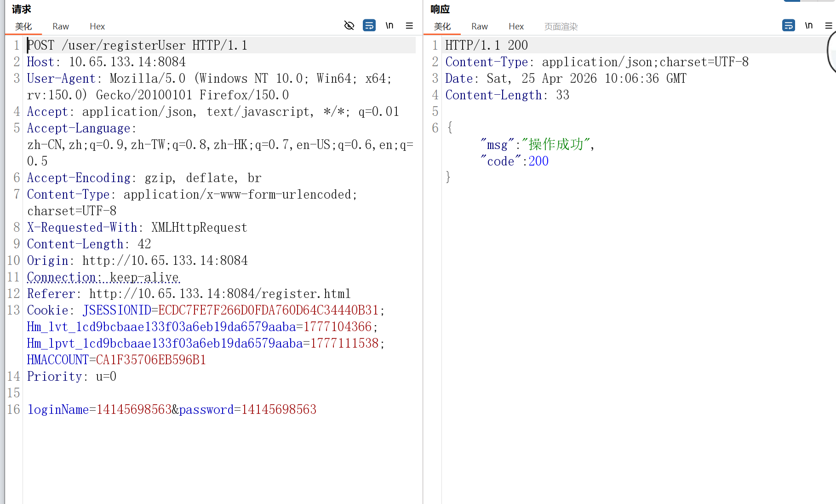Open response panel hamburger menu
This screenshot has height=504, width=836.
point(829,26)
